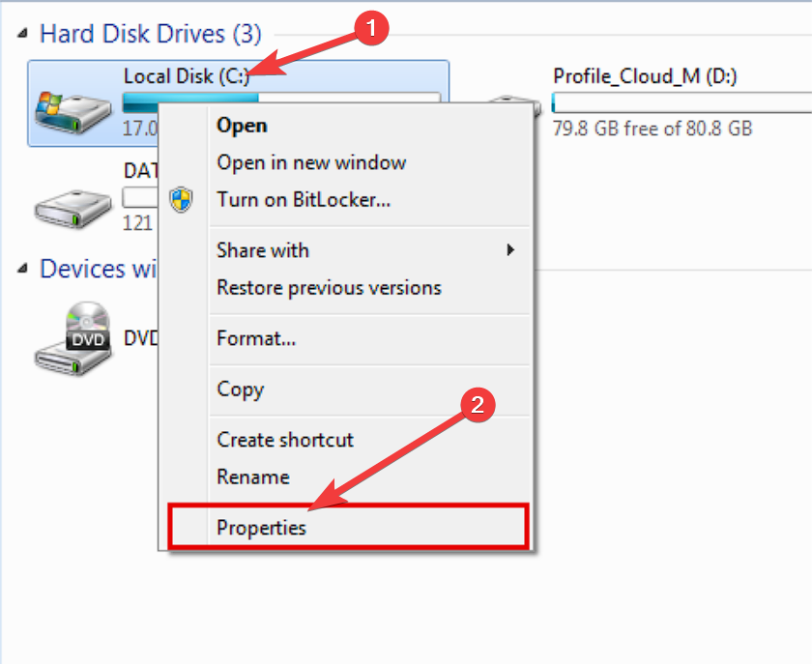The image size is (812, 664).
Task: Collapse the Hard Disk Drives group
Action: 22,34
